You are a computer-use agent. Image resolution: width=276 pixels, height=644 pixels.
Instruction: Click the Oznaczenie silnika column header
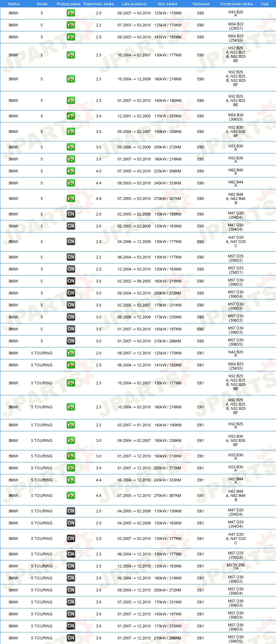(x=236, y=4)
